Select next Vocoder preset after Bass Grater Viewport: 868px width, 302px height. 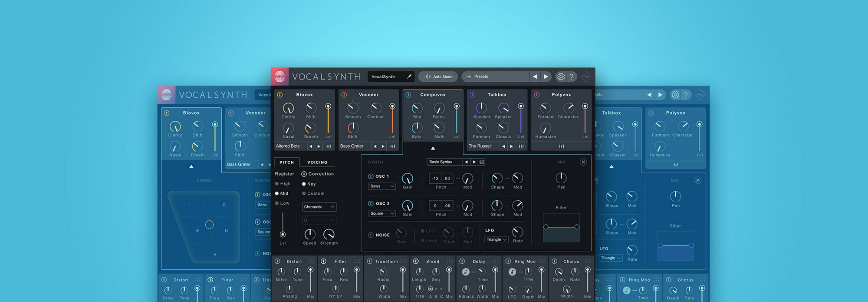click(383, 146)
